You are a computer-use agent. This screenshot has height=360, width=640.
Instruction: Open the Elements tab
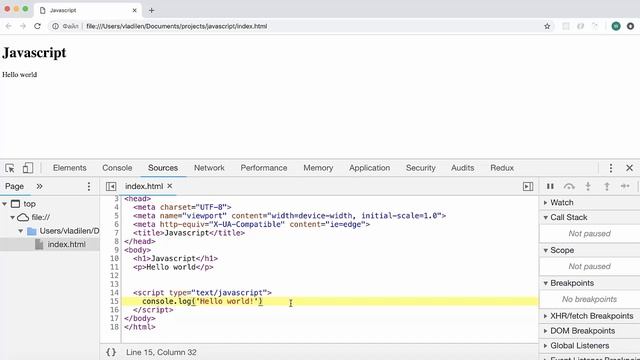tap(70, 168)
